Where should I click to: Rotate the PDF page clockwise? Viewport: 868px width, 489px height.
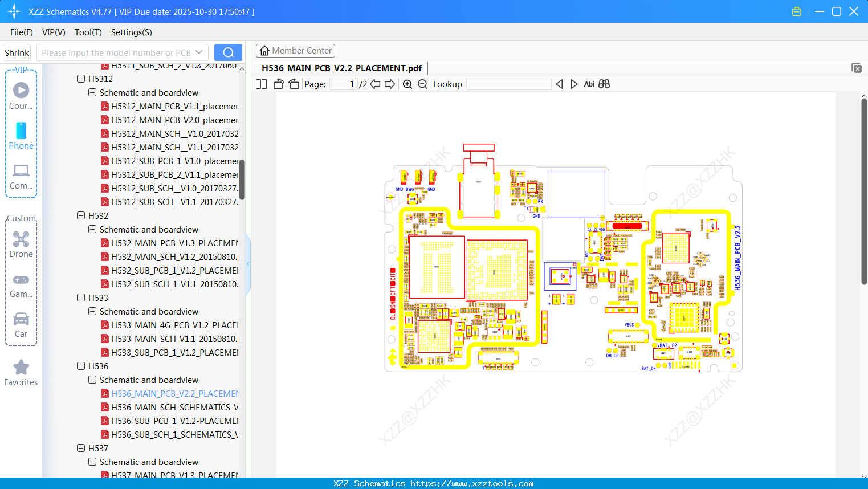(x=293, y=84)
